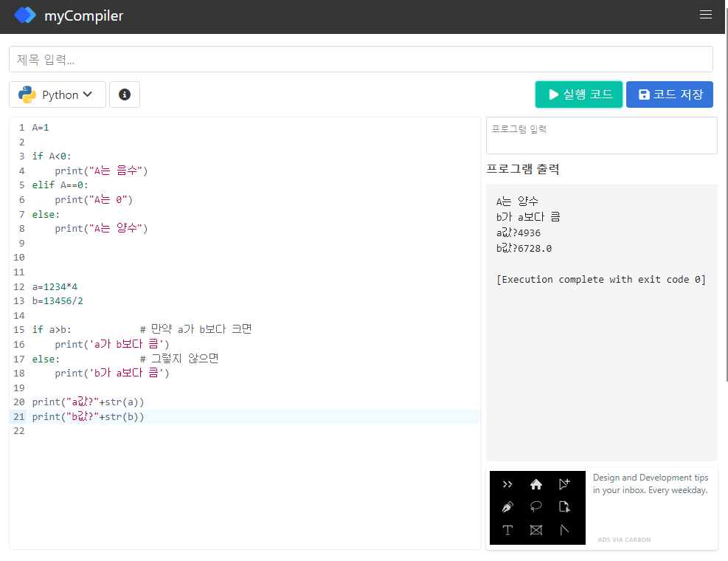728x561 pixels.
Task: Click the Python logo icon in dropdown
Action: pyautogui.click(x=27, y=94)
